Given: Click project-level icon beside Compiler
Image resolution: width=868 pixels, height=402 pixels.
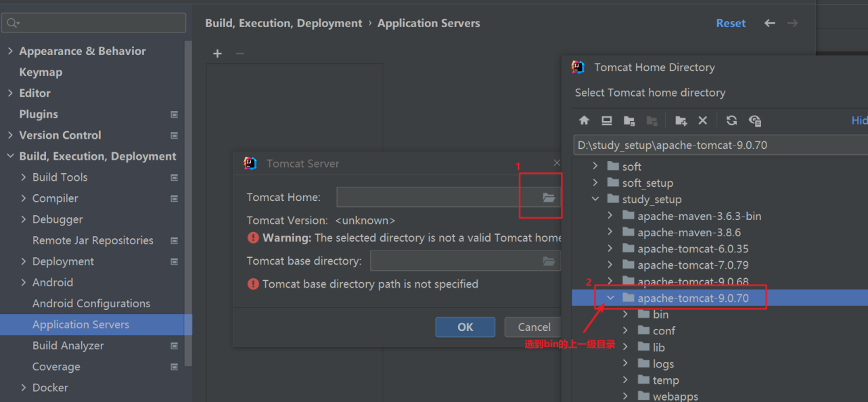Looking at the screenshot, I should click(174, 198).
